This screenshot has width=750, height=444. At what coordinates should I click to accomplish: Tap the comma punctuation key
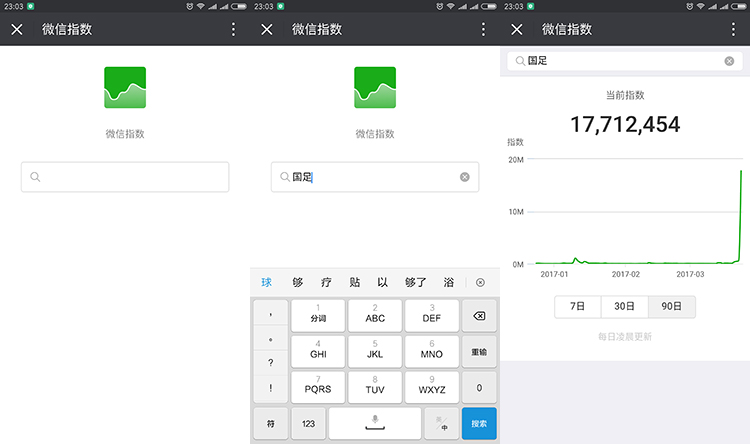[271, 313]
